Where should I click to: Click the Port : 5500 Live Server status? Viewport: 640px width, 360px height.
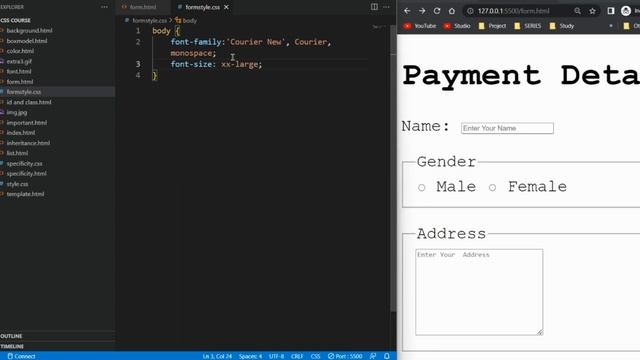(x=345, y=356)
